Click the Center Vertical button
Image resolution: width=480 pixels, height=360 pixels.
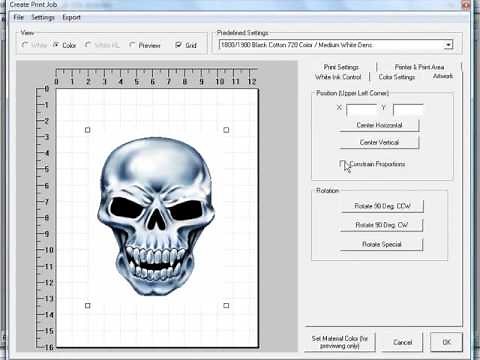(379, 142)
